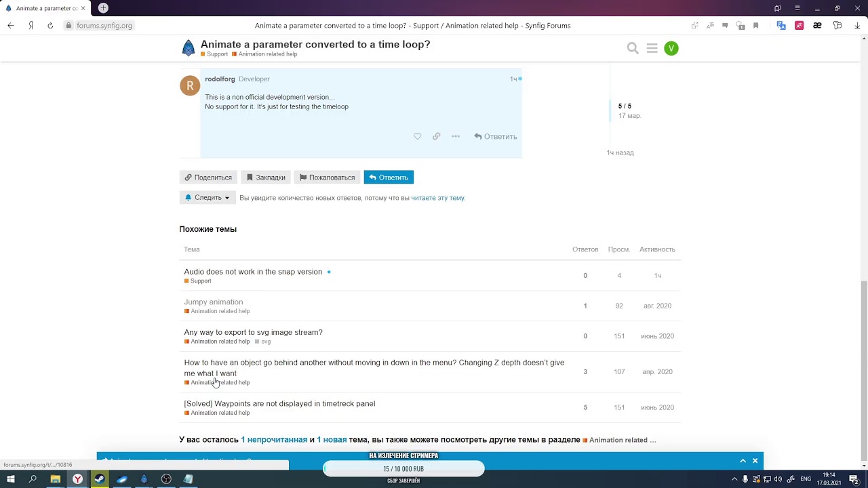The width and height of the screenshot is (868, 488).
Task: Open the forum search icon
Action: point(633,48)
